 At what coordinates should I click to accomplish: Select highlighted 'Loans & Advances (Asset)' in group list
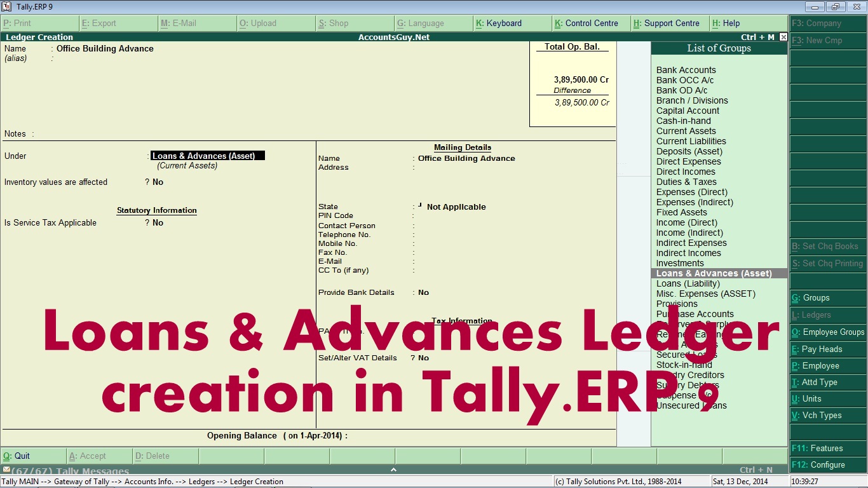(x=719, y=274)
